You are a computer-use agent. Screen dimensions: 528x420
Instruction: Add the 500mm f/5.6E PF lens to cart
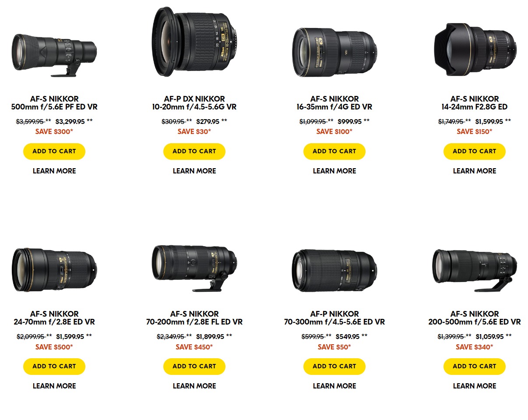(54, 151)
